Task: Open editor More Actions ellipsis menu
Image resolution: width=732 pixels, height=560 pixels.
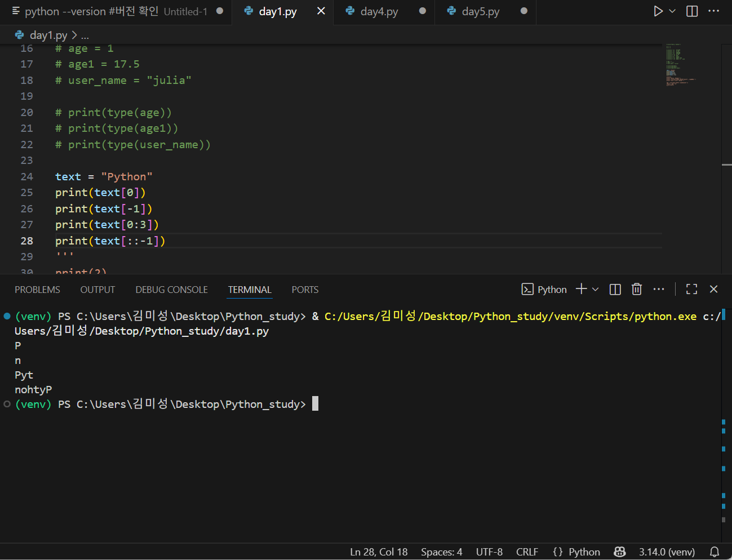Action: pos(713,11)
